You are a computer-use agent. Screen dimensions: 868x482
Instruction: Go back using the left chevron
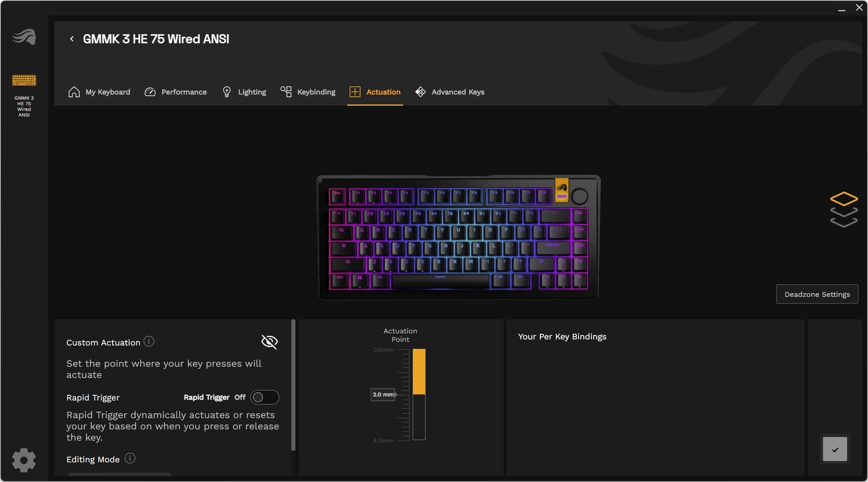pos(72,39)
